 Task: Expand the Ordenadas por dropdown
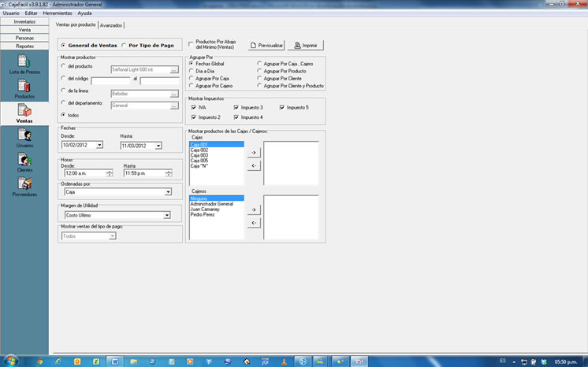(x=168, y=191)
